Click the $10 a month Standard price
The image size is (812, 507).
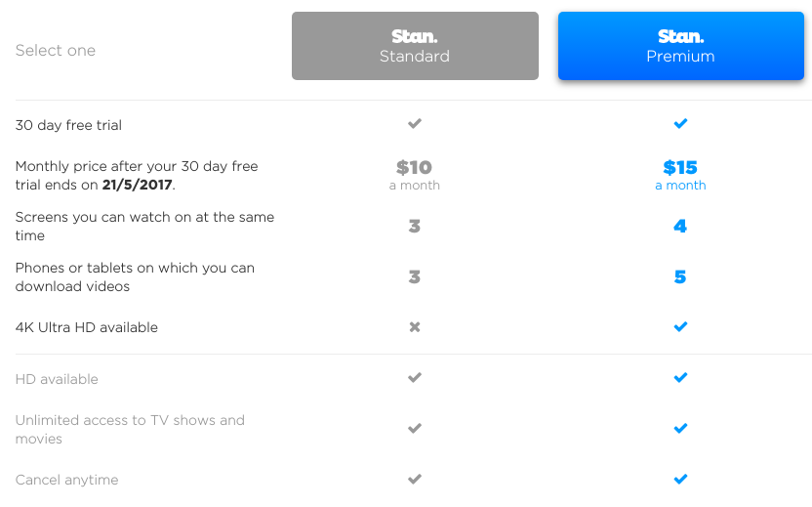click(414, 175)
